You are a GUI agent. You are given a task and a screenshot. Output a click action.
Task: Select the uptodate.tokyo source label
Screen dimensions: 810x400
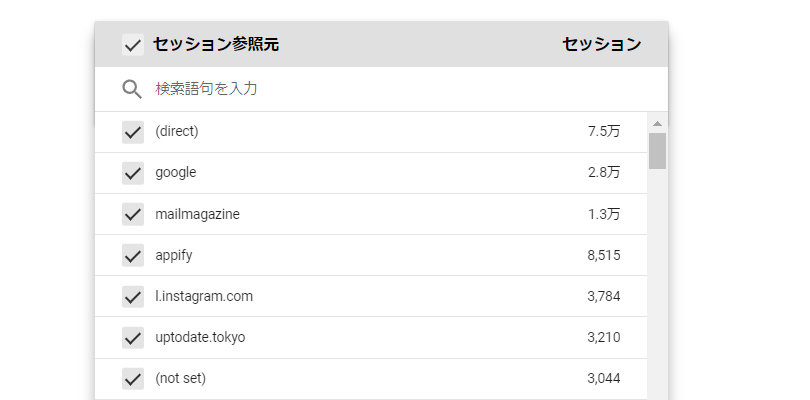200,337
